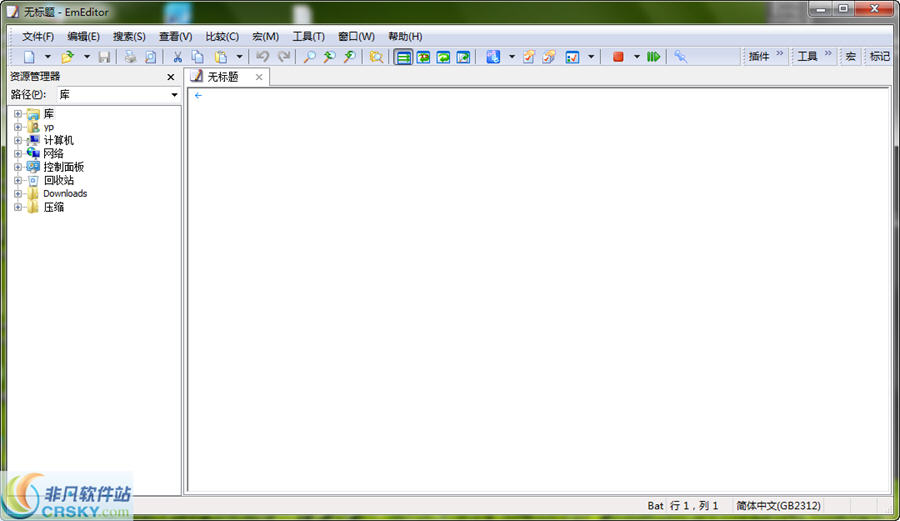Open the 宏(M) menu
Image resolution: width=900 pixels, height=521 pixels.
(265, 36)
